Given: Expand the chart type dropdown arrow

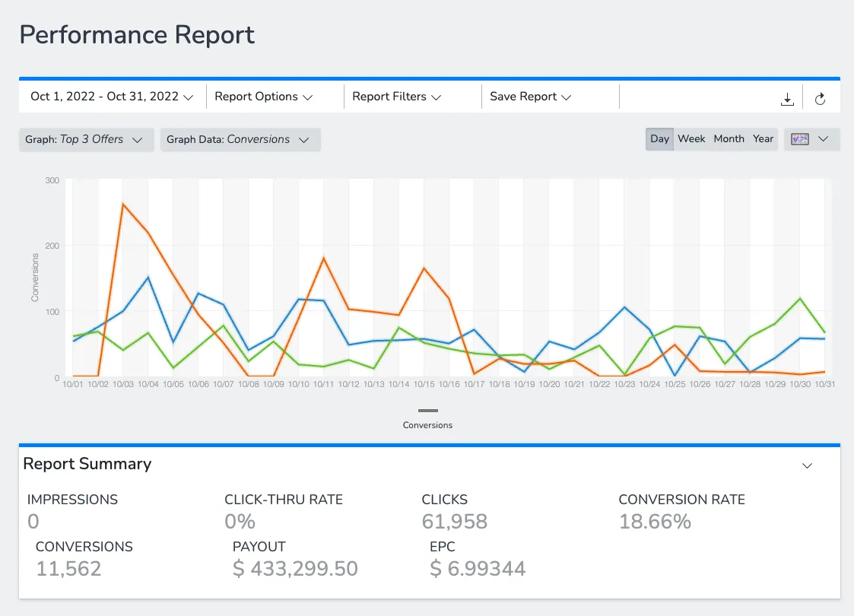Looking at the screenshot, I should point(823,139).
